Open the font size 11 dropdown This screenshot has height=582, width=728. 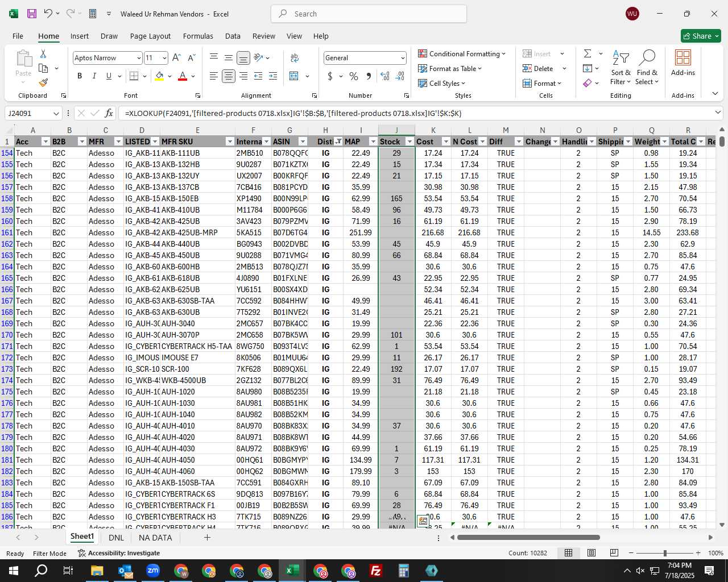click(164, 58)
